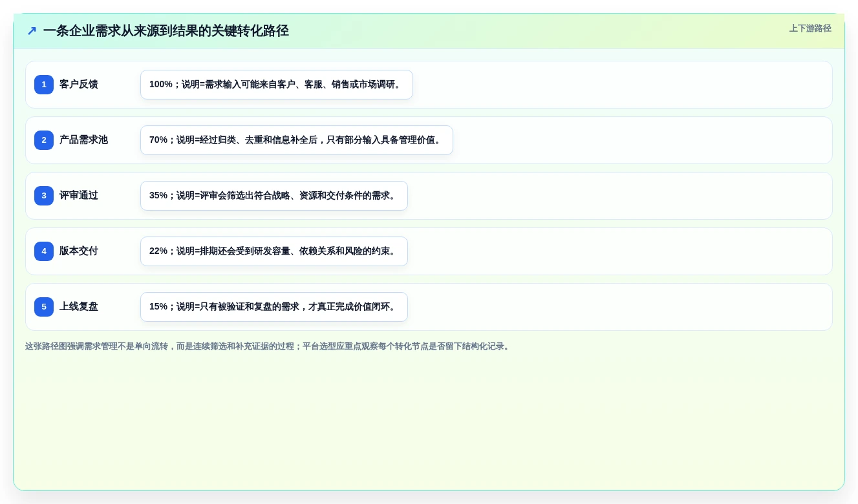
Task: Open the 35% description box
Action: point(274,196)
